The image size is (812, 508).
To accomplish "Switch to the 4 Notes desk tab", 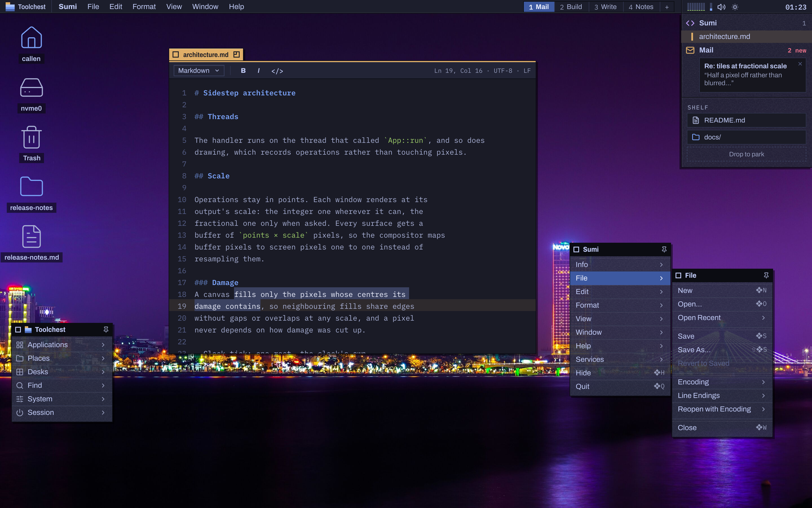I will (641, 7).
